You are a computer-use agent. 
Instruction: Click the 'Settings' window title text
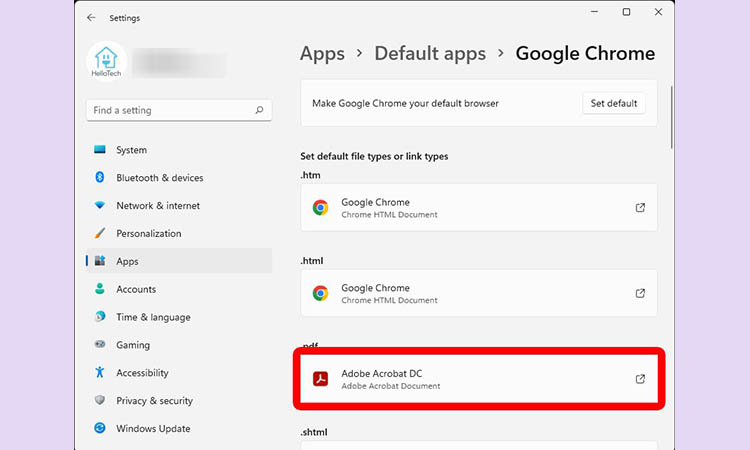pyautogui.click(x=124, y=18)
